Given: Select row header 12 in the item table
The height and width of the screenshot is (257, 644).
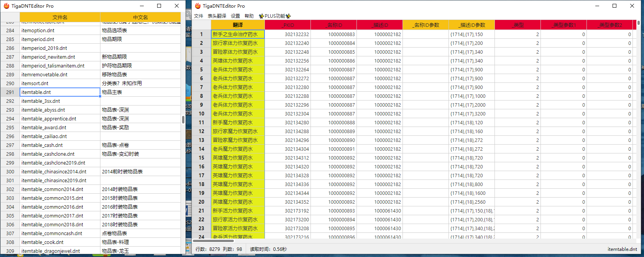Looking at the screenshot, I should (x=201, y=131).
